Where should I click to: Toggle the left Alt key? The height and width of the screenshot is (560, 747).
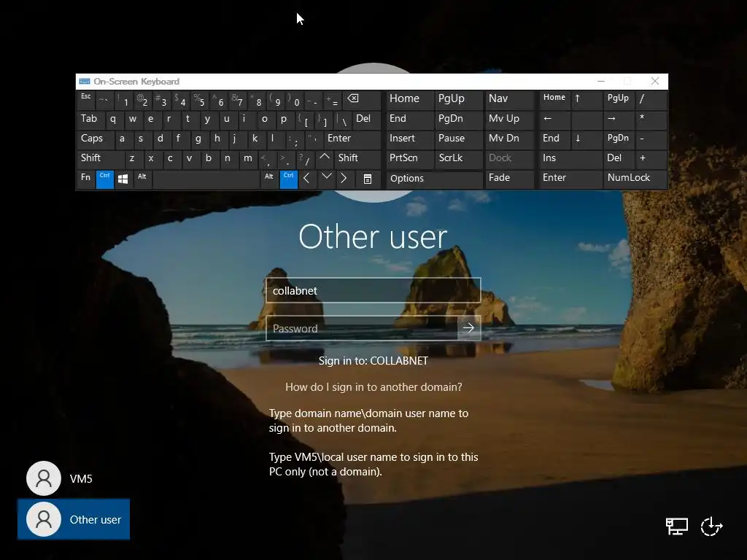click(142, 179)
